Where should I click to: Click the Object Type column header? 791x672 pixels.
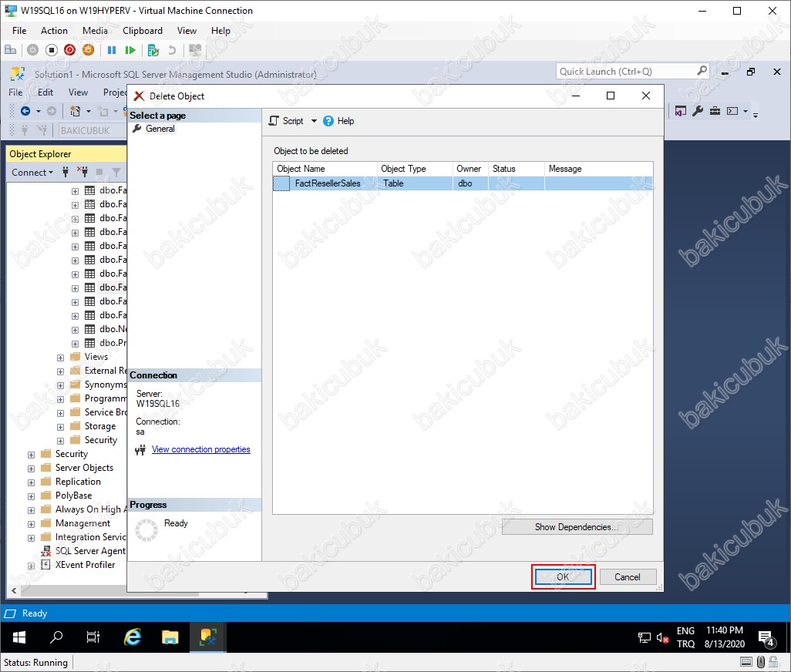[x=415, y=169]
